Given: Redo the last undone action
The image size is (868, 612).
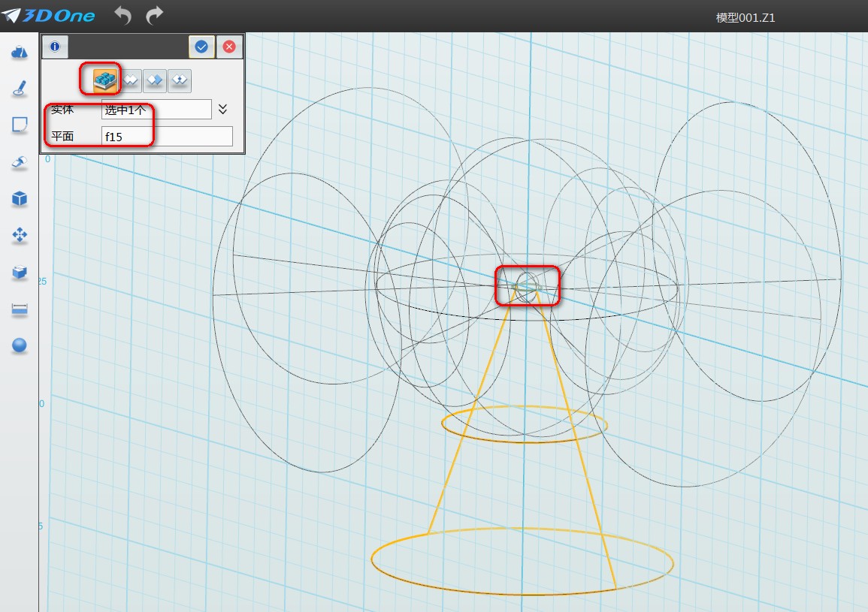Looking at the screenshot, I should click(x=154, y=14).
